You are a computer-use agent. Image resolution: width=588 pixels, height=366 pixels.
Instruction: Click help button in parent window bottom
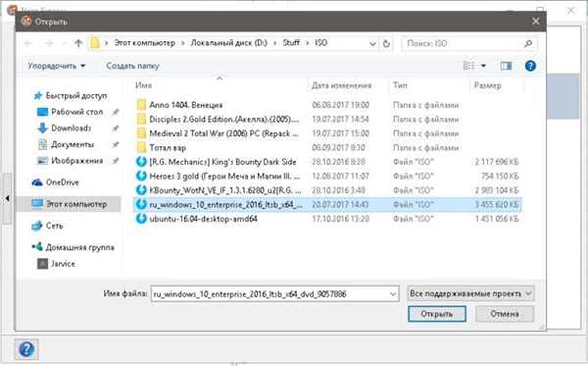(x=26, y=349)
